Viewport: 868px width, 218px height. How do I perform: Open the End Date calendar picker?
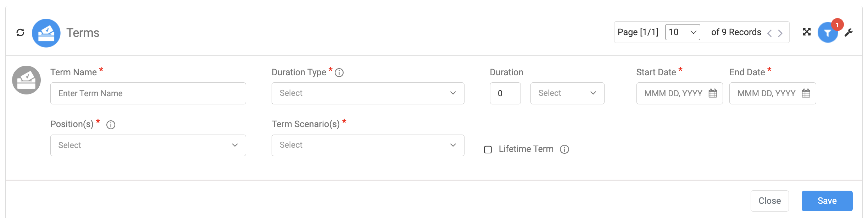[806, 93]
